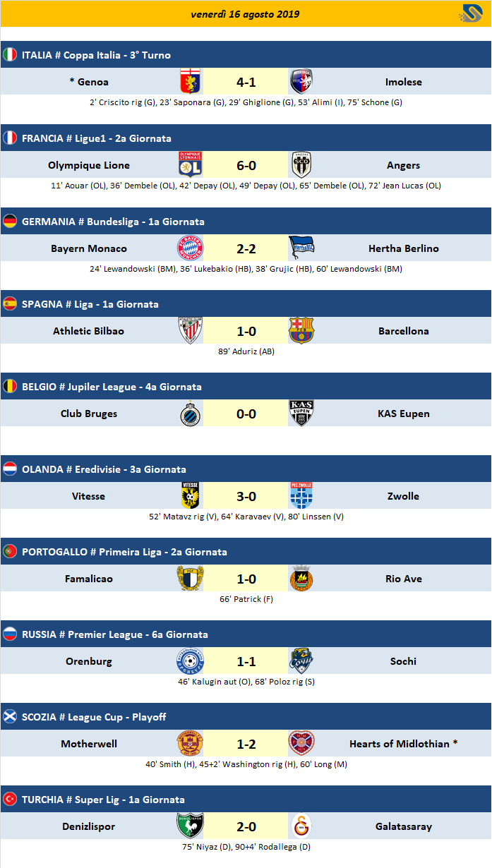Image resolution: width=492 pixels, height=868 pixels.
Task: Click the Turkey flag icon
Action: [10, 800]
